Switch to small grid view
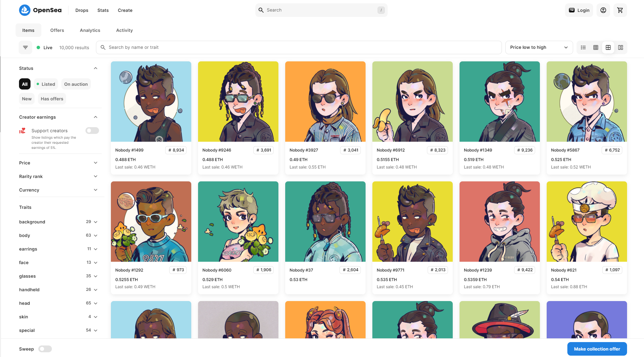The width and height of the screenshot is (644, 357). [x=596, y=47]
